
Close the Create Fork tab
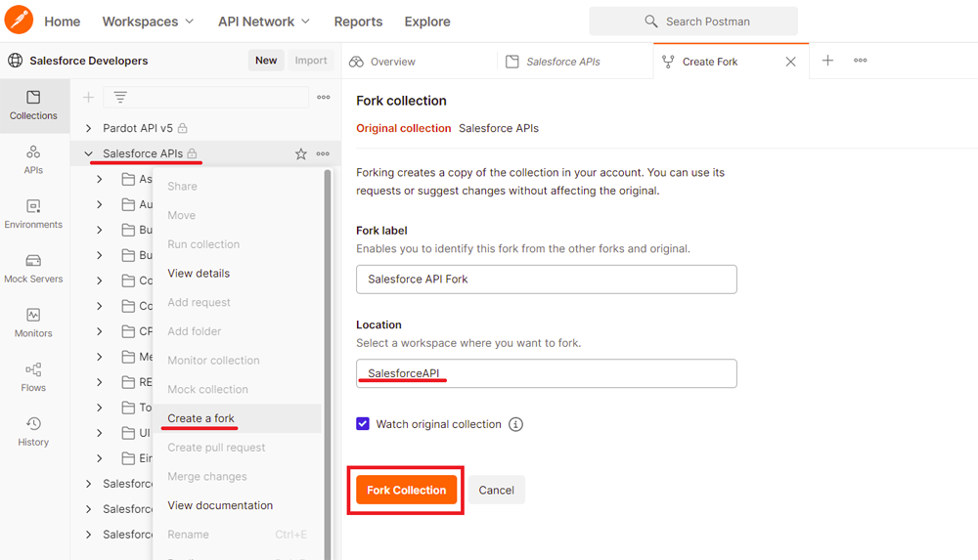791,62
